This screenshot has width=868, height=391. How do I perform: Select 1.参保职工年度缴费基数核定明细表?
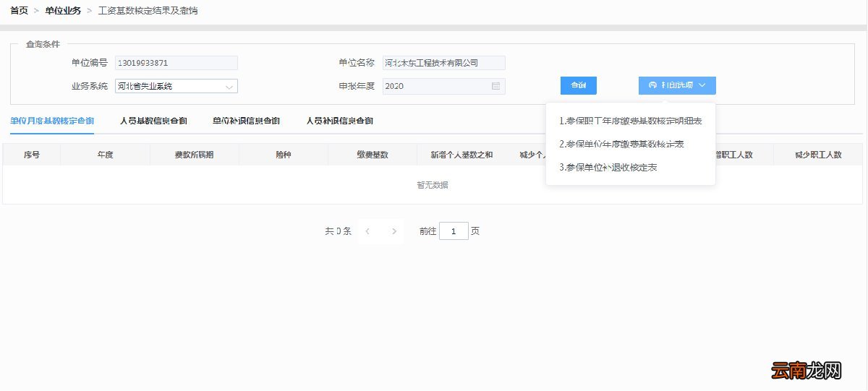pos(631,121)
